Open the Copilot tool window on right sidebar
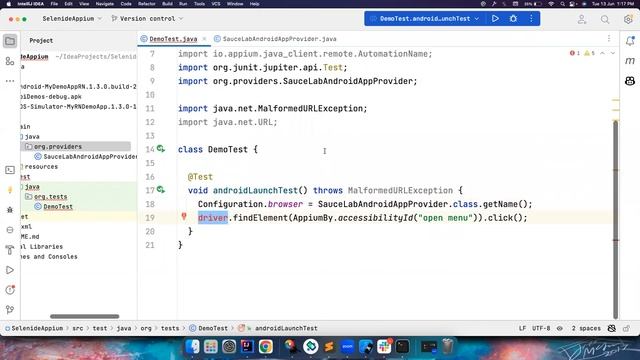Image resolution: width=640 pixels, height=360 pixels. pyautogui.click(x=630, y=81)
